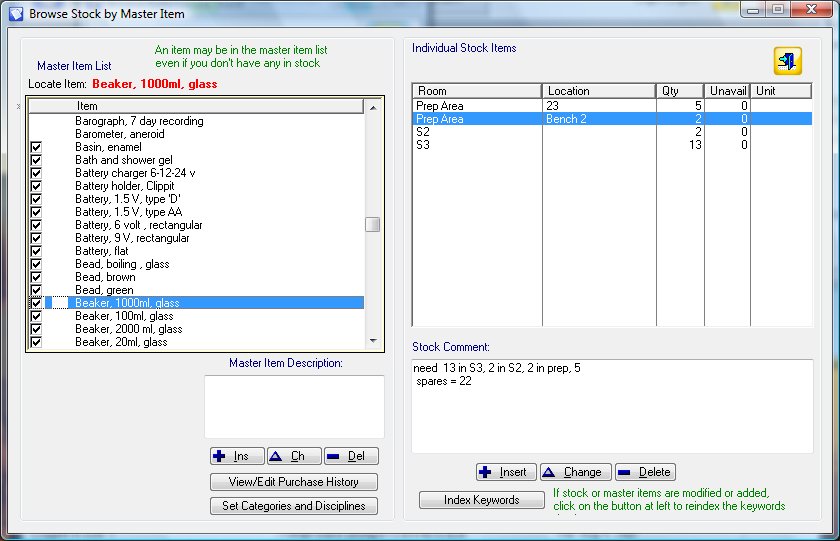Toggle checkbox beside Bead, green
Screen dimensions: 840x541
coord(36,290)
